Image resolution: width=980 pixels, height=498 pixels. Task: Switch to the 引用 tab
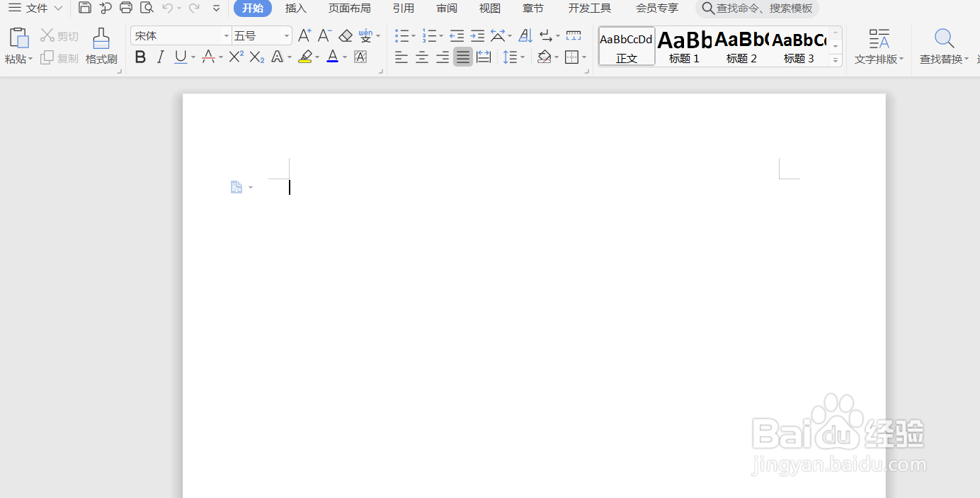(404, 9)
